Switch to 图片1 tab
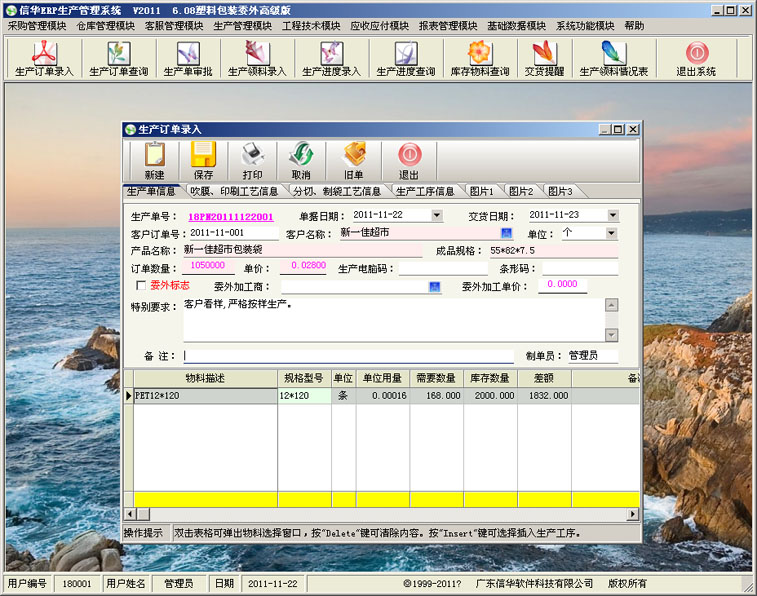Viewport: 757px width, 596px height. (x=482, y=191)
